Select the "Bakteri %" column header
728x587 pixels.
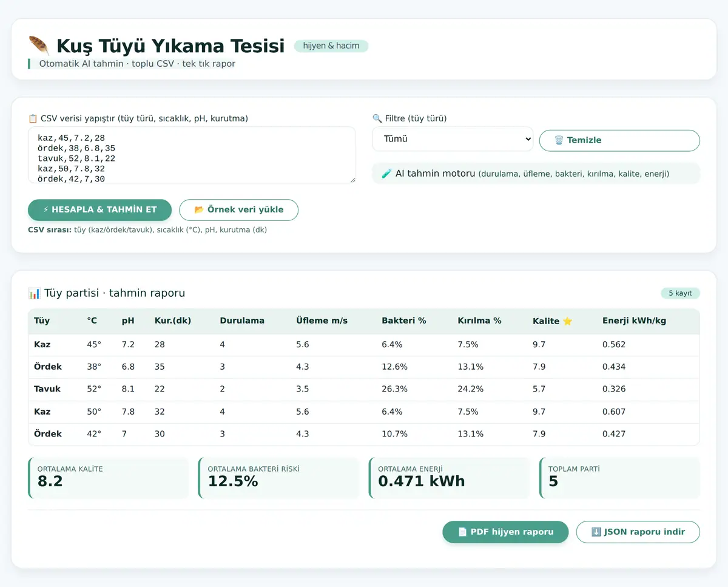click(x=404, y=321)
